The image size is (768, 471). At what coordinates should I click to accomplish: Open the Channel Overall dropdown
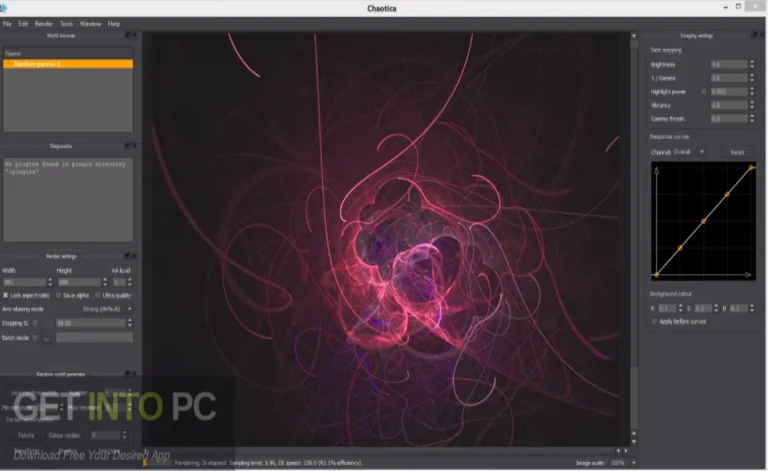(689, 152)
